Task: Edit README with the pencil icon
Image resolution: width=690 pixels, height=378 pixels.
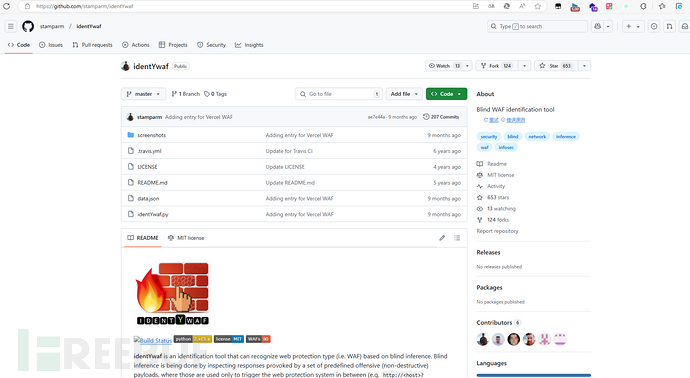Action: coord(442,238)
